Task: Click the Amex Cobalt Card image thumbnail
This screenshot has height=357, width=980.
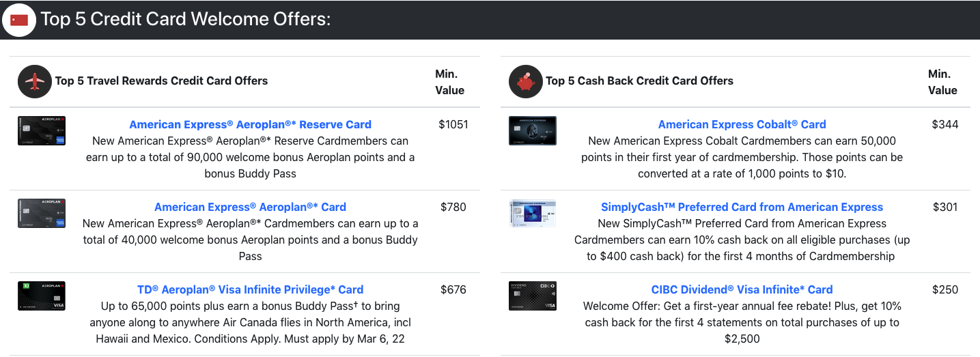Action: pos(533,130)
